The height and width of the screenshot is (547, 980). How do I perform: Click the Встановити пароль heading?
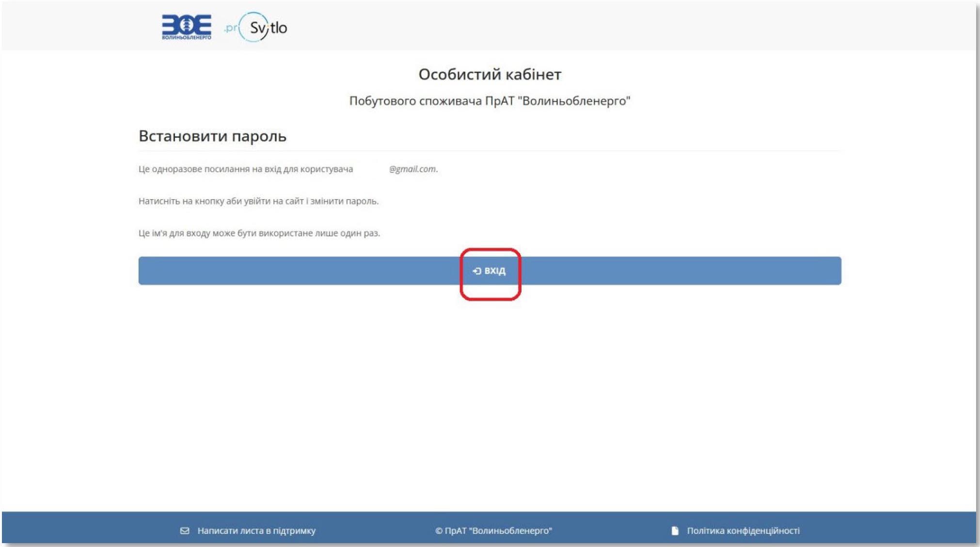[212, 136]
